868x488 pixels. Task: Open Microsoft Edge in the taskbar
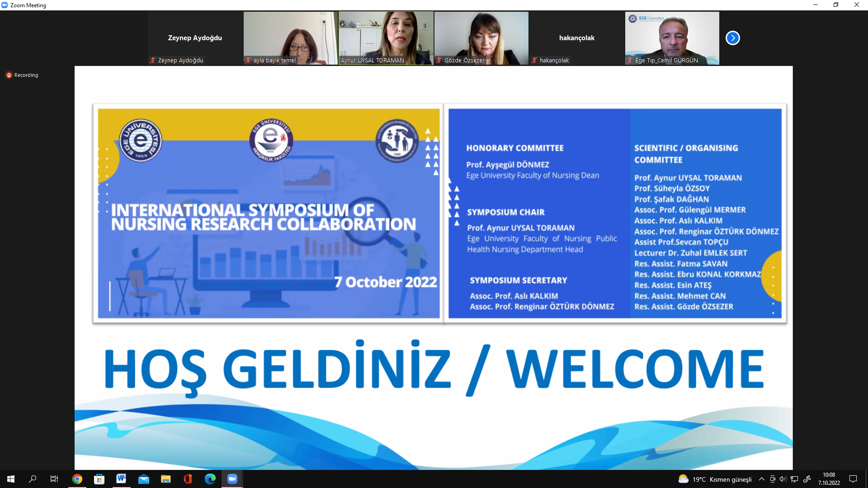point(210,479)
